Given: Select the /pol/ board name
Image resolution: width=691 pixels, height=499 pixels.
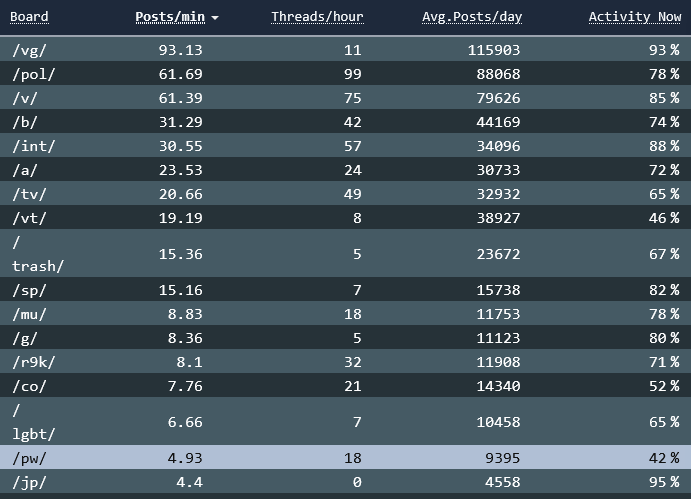Looking at the screenshot, I should [33, 74].
